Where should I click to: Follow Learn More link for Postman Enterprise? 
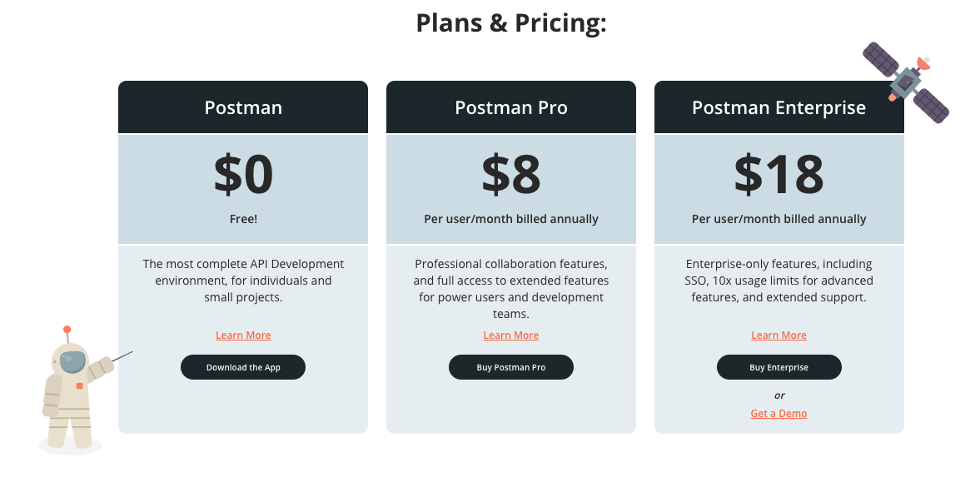(779, 335)
